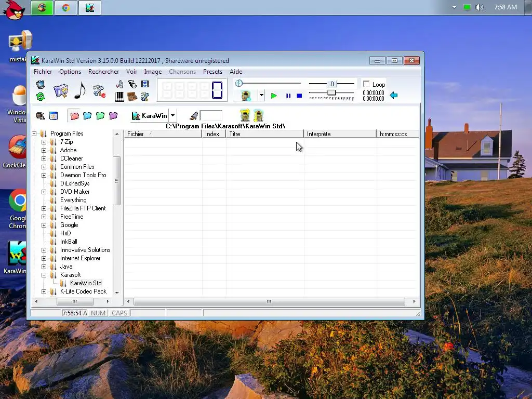Viewport: 532px width, 399px height.
Task: Click the jukebox icon with yellow arrow
Action: coord(245,115)
